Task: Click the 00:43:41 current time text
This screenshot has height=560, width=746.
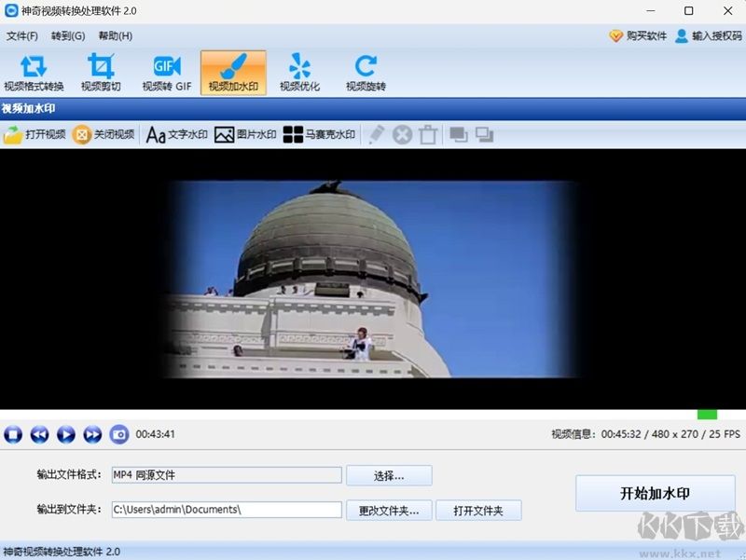Action: click(x=155, y=434)
